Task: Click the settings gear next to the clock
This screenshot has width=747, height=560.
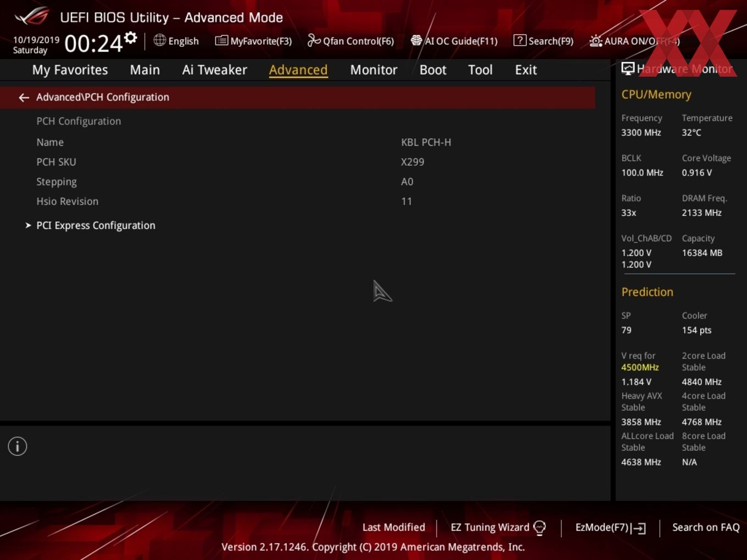Action: tap(130, 37)
